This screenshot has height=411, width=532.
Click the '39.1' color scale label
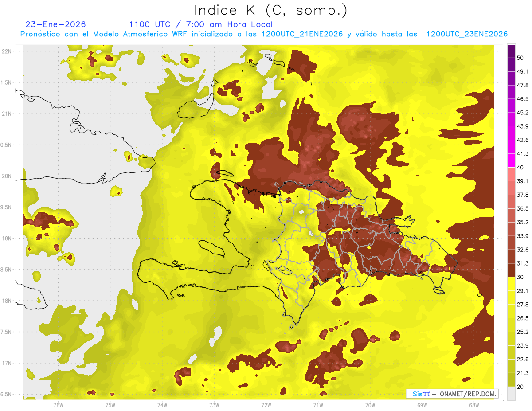tap(523, 181)
